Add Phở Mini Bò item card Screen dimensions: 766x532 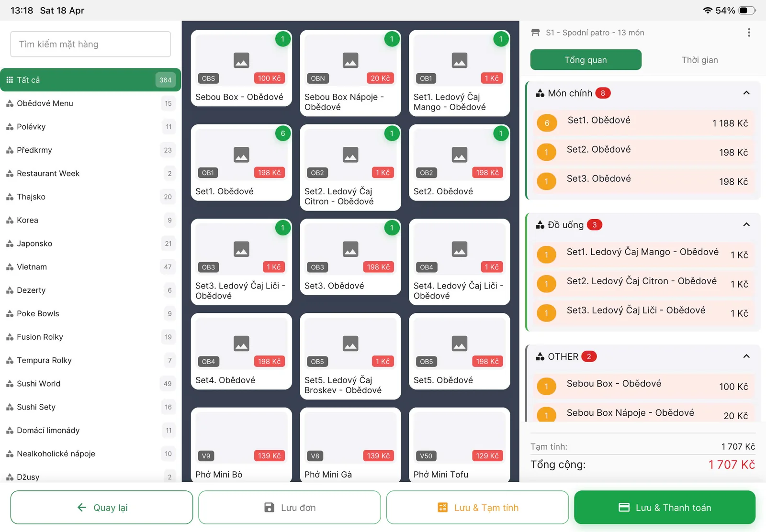click(241, 445)
